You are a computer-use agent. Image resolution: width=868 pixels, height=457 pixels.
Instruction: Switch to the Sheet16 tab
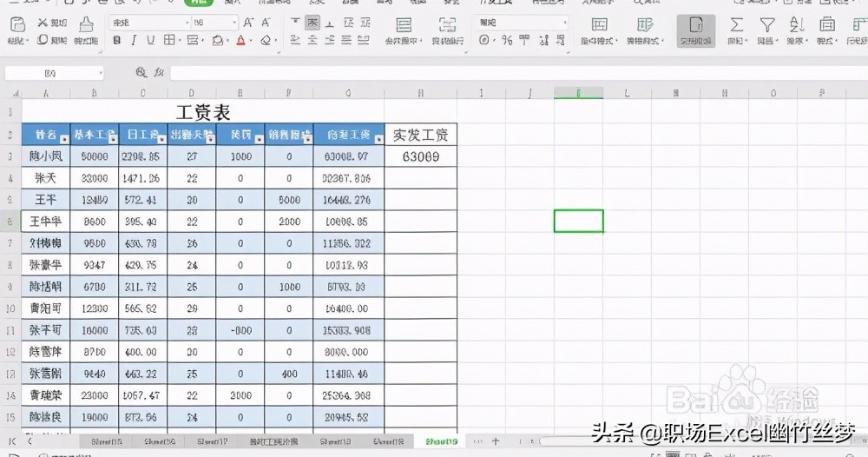coord(160,441)
